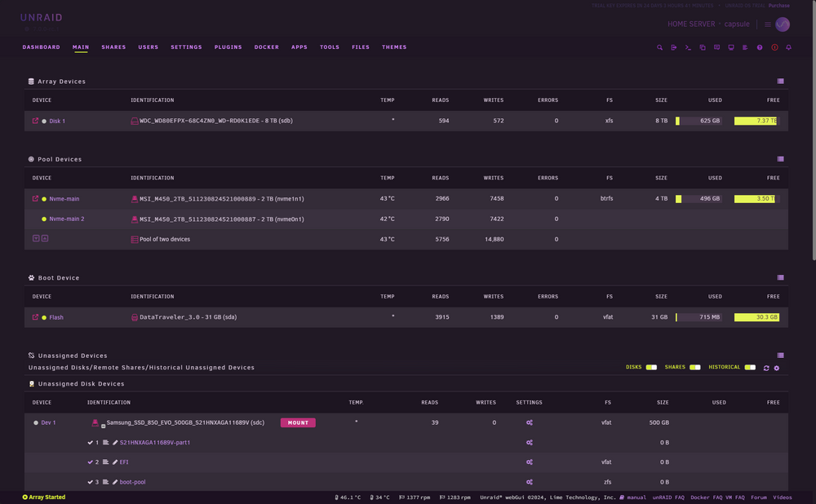The width and height of the screenshot is (816, 504).
Task: Open the web terminal icon
Action: coord(688,47)
